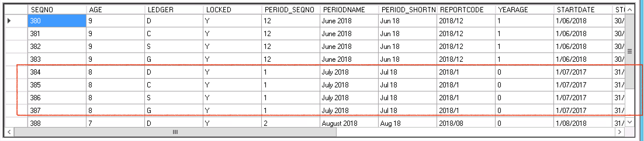Viewport: 644px width, 141px height.
Task: Click the REPORTCODE column header
Action: click(x=466, y=10)
